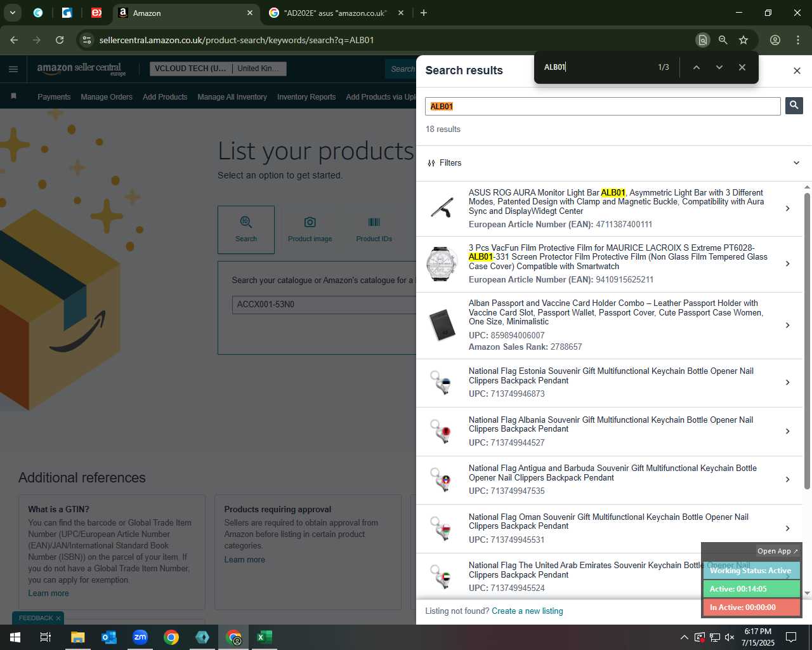Click Task View icon on taskbar
812x650 pixels.
46,637
